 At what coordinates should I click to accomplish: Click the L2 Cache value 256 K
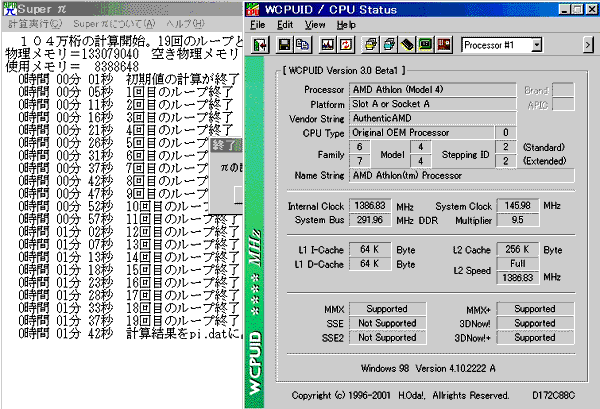[x=518, y=249]
